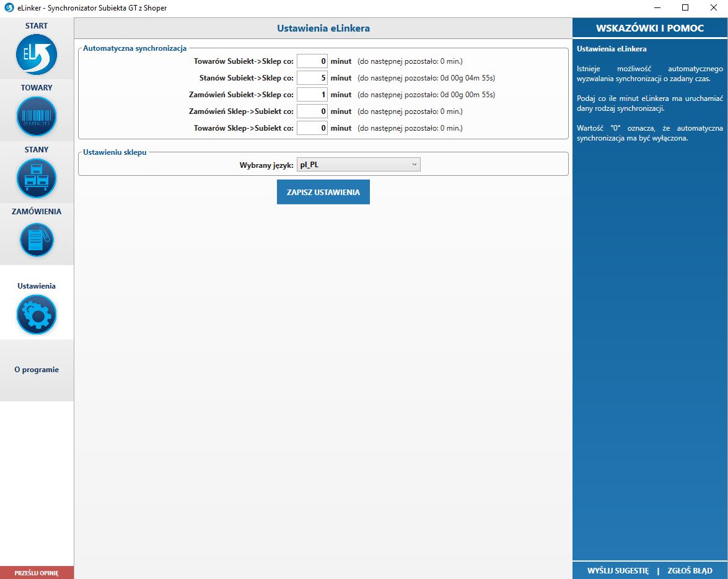The image size is (728, 579).
Task: Click the Ustawienia gear icon
Action: [37, 315]
